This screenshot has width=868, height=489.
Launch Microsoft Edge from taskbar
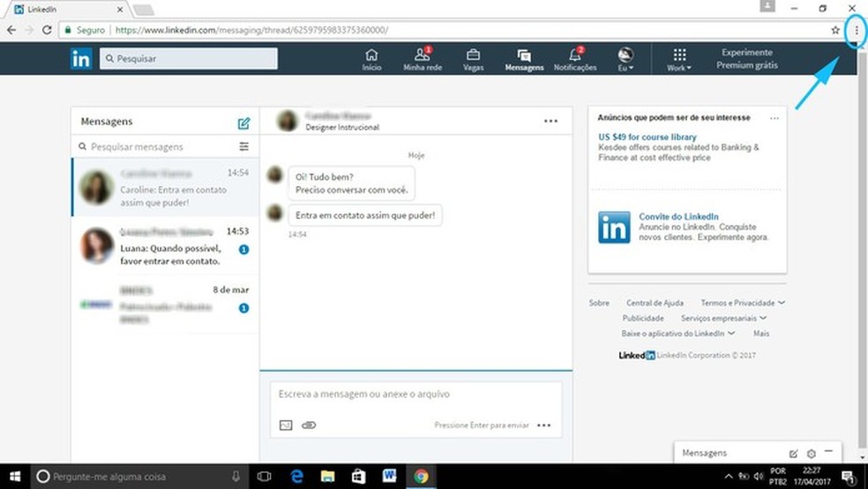(x=296, y=477)
